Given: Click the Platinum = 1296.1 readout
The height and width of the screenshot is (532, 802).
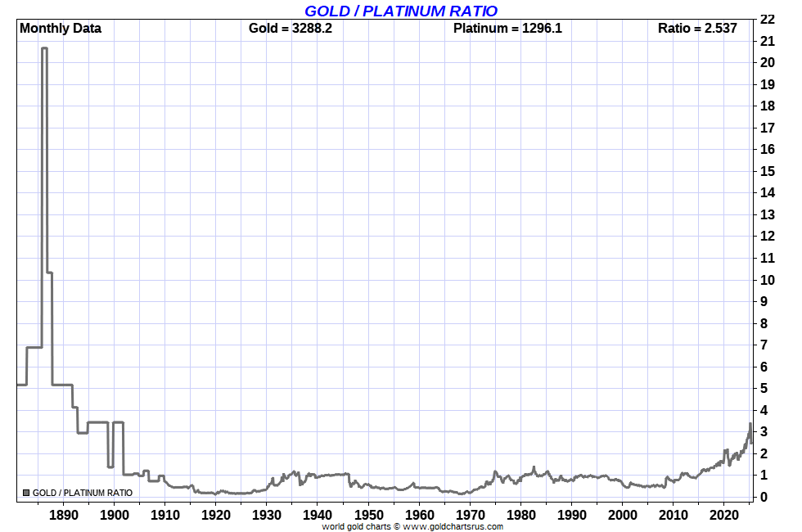Looking at the screenshot, I should pos(507,28).
